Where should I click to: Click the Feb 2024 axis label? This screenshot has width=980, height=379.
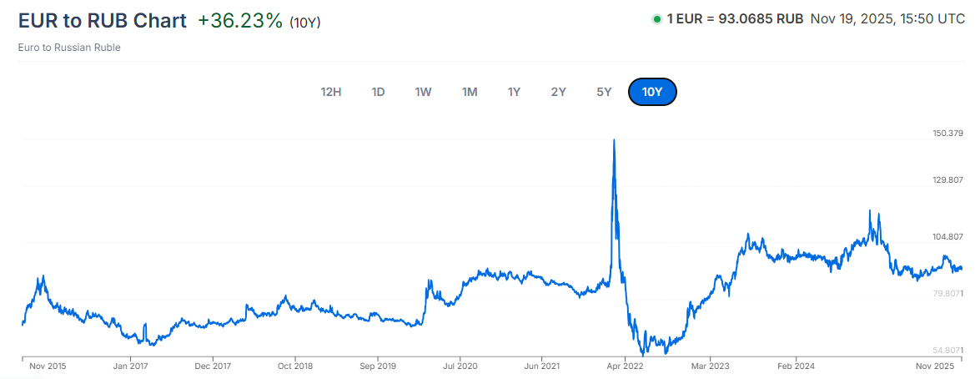point(794,366)
